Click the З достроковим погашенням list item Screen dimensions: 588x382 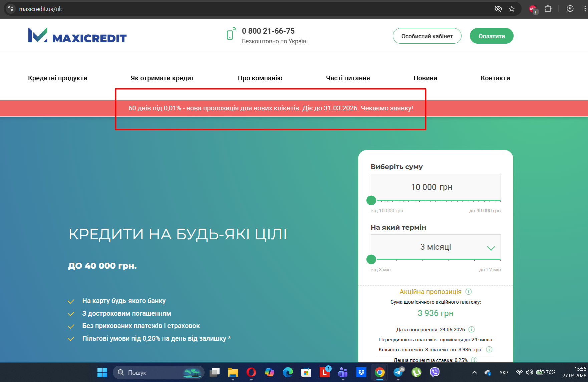(126, 313)
